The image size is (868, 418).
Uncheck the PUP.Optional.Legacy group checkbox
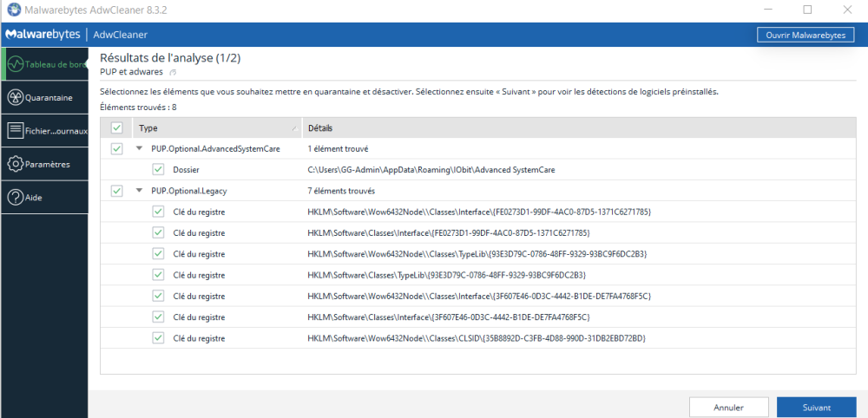coord(116,191)
